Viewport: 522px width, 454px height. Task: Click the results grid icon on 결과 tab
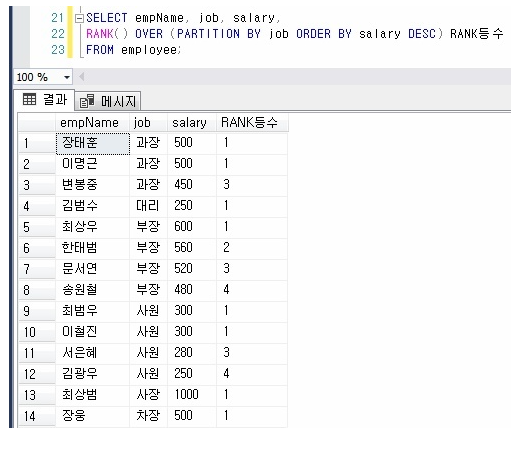pos(29,99)
